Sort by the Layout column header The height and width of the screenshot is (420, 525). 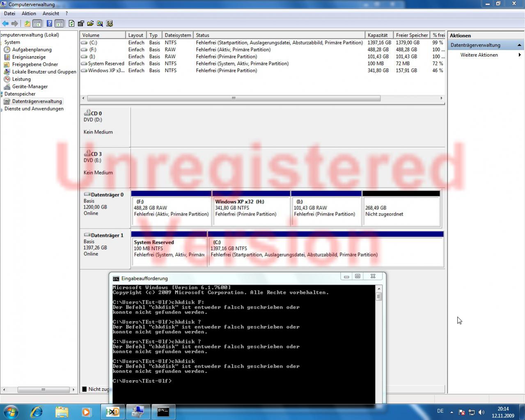pos(136,35)
